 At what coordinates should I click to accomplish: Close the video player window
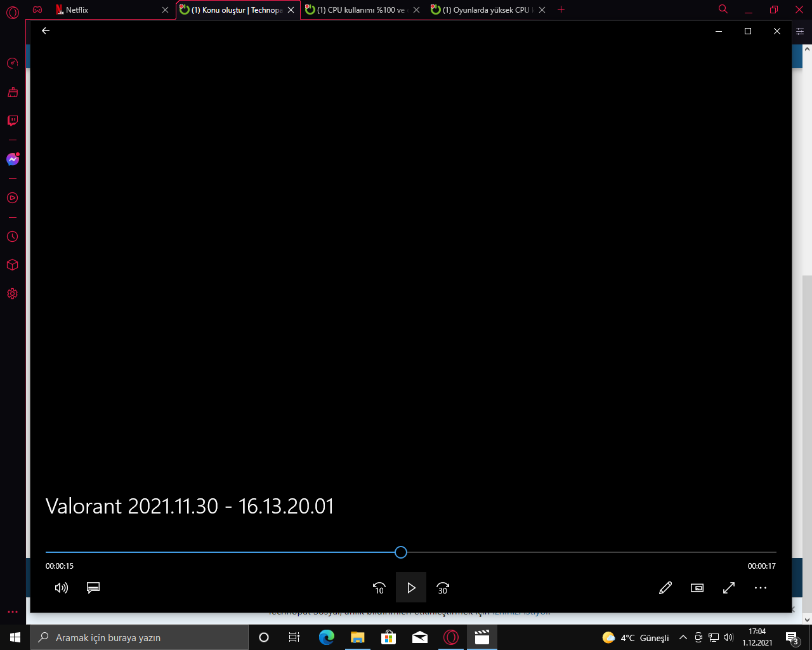(x=777, y=31)
